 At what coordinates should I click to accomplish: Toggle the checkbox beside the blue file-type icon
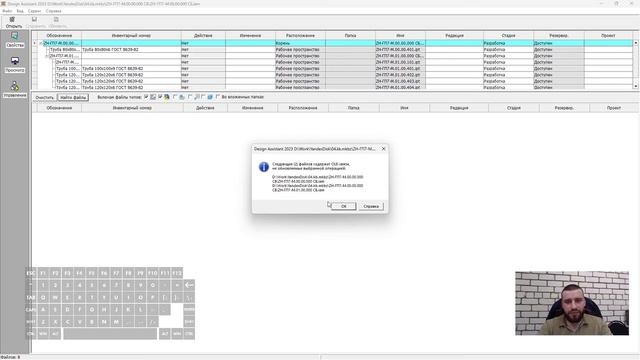tap(203, 97)
